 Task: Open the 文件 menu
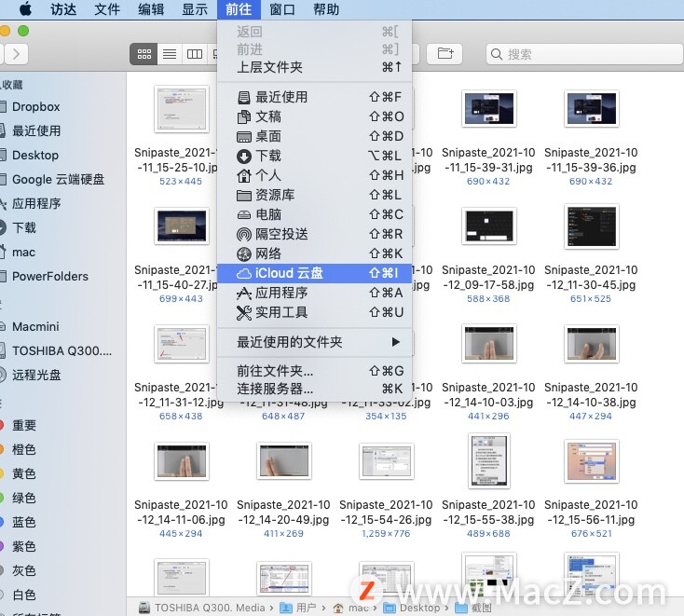107,9
